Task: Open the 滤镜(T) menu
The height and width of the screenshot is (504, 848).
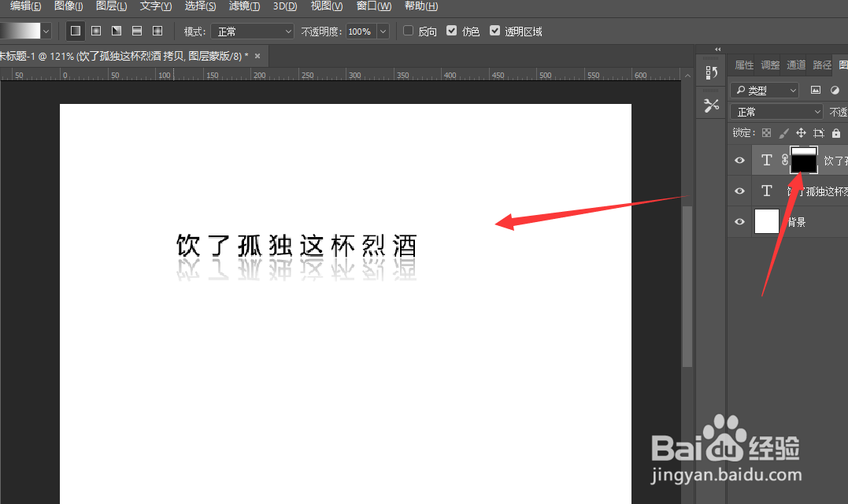Action: coord(244,6)
